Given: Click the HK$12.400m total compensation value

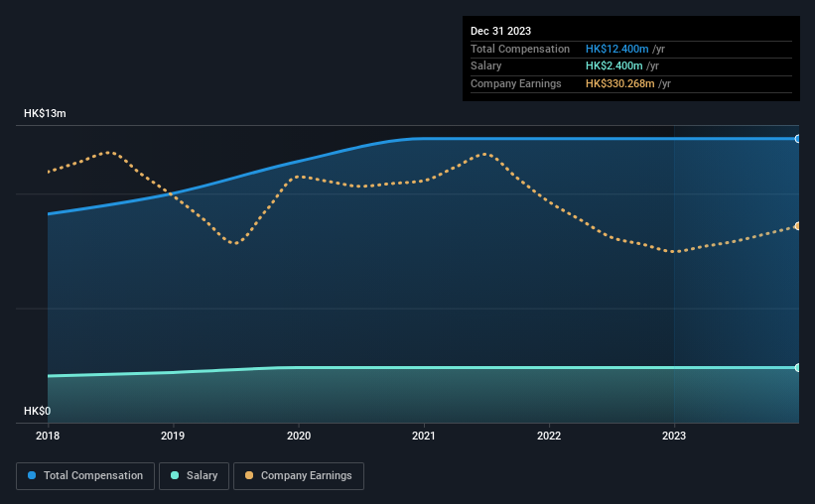Looking at the screenshot, I should (617, 49).
